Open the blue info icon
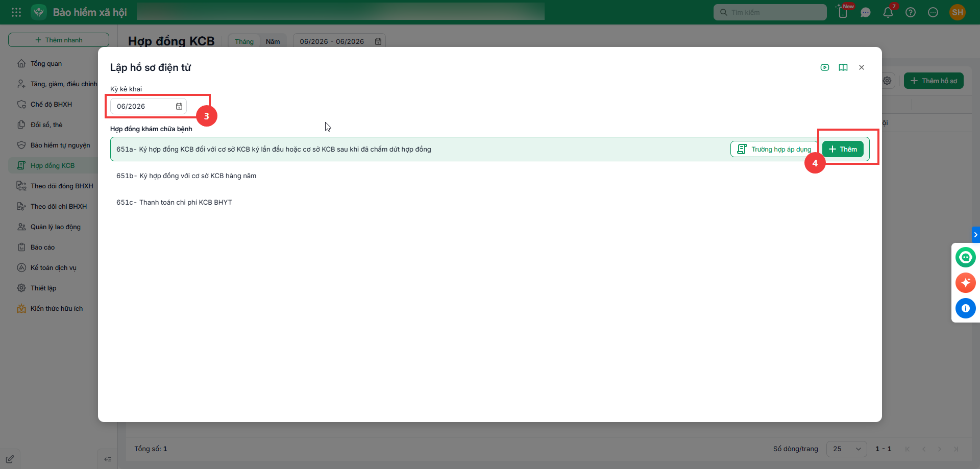 pos(966,308)
